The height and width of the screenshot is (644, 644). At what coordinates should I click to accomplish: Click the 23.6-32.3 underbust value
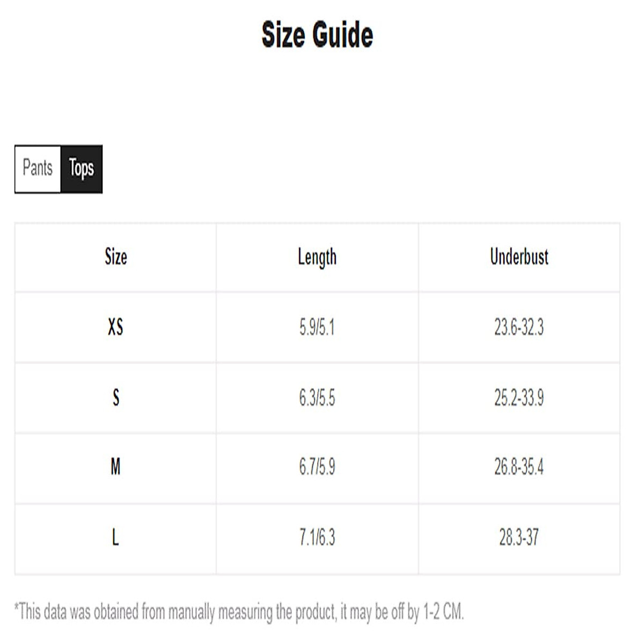[519, 327]
